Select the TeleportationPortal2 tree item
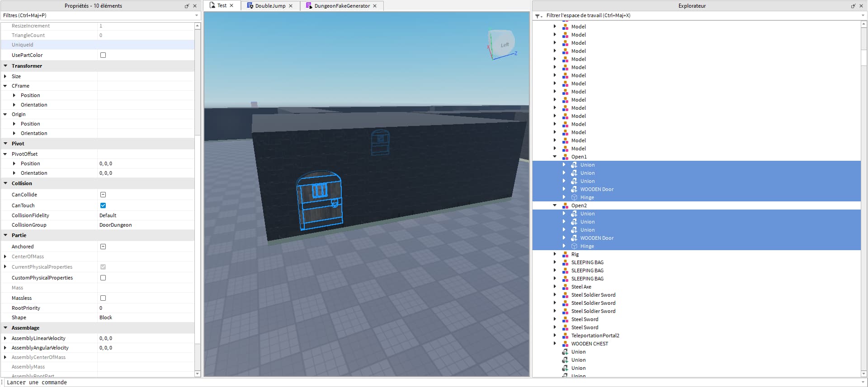This screenshot has width=868, height=387. pyautogui.click(x=595, y=336)
